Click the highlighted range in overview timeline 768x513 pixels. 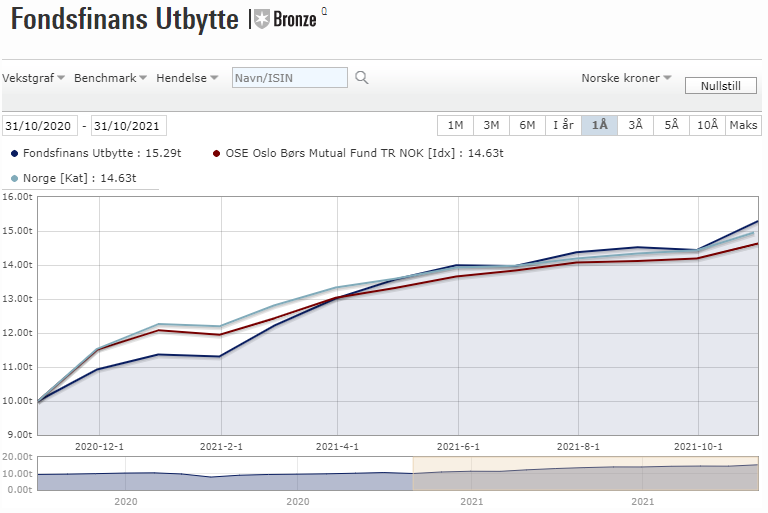pos(586,473)
